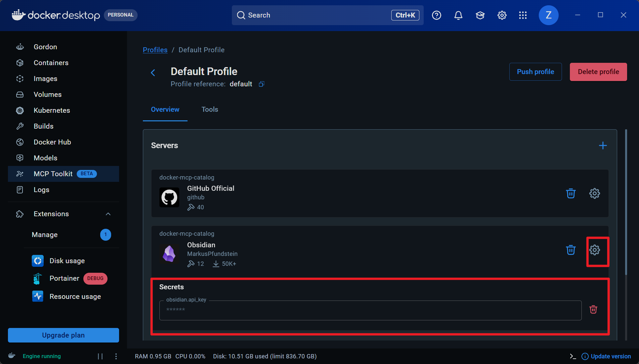Go back using the left arrow
Image resolution: width=639 pixels, height=364 pixels.
(153, 73)
